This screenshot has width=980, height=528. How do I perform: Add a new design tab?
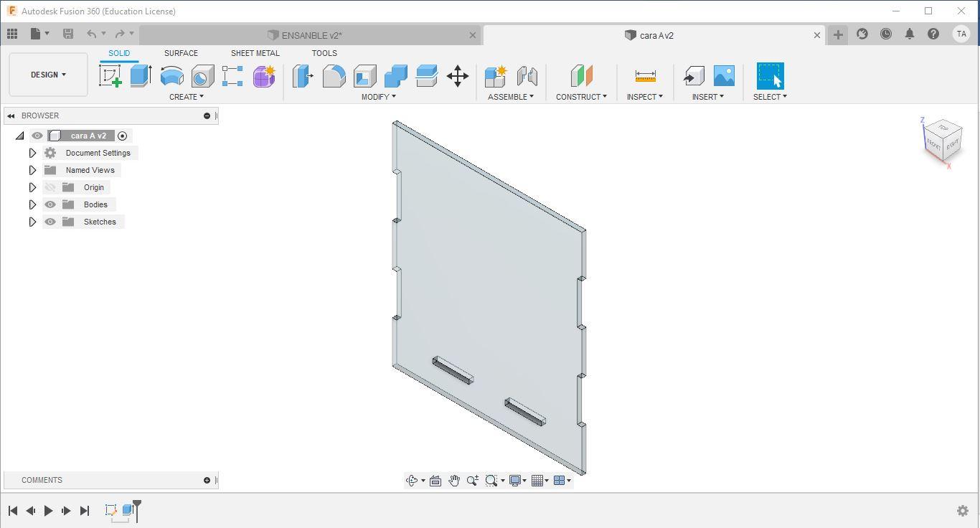coord(838,34)
